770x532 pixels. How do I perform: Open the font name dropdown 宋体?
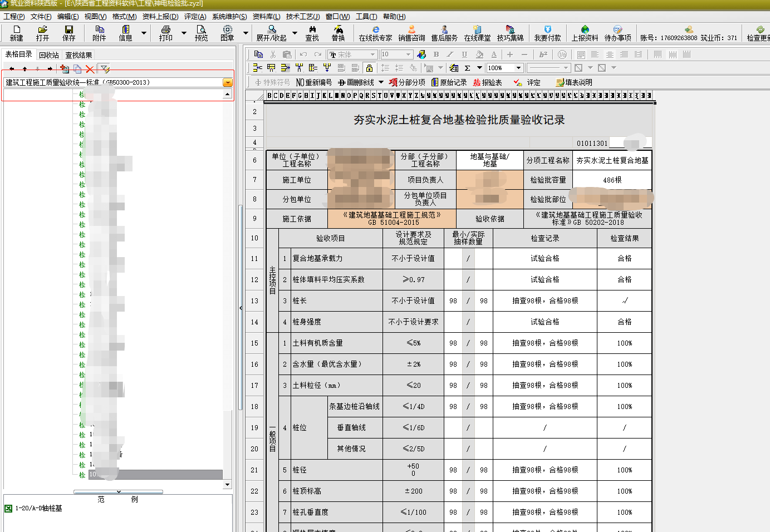pos(373,54)
